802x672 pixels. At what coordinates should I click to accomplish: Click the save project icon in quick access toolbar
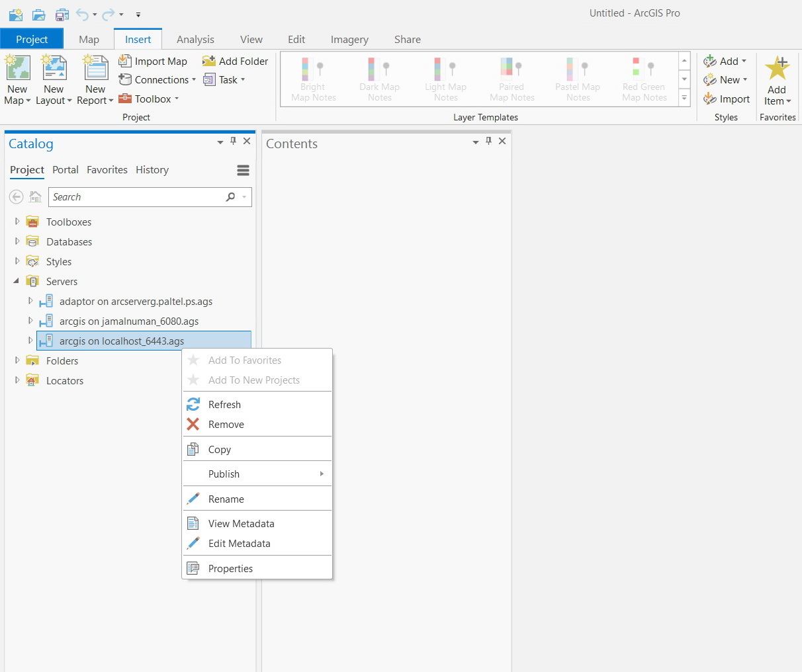click(x=62, y=14)
